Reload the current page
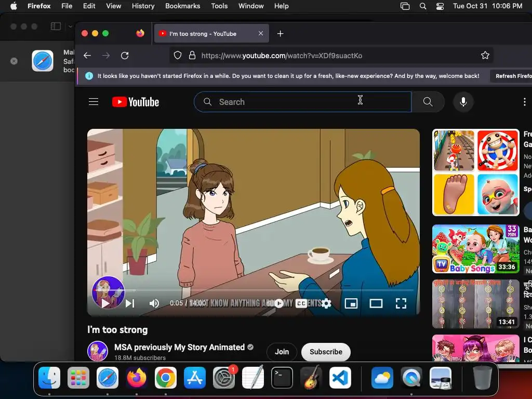The width and height of the screenshot is (532, 399). [125, 55]
